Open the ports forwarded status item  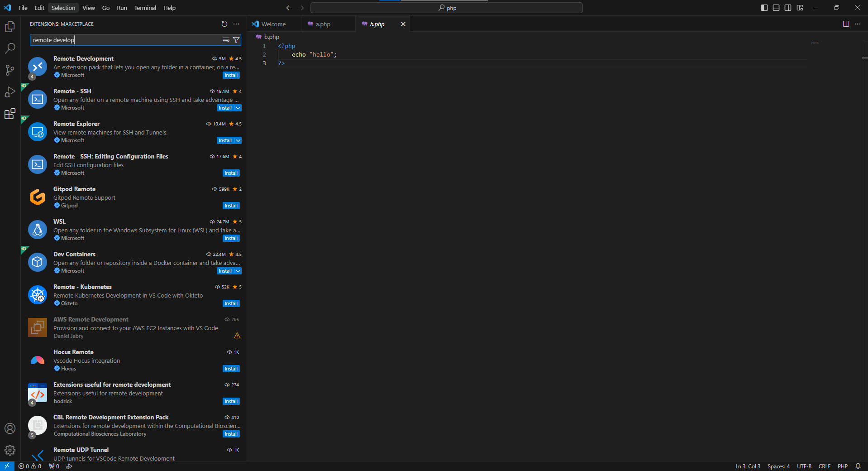pyautogui.click(x=54, y=466)
